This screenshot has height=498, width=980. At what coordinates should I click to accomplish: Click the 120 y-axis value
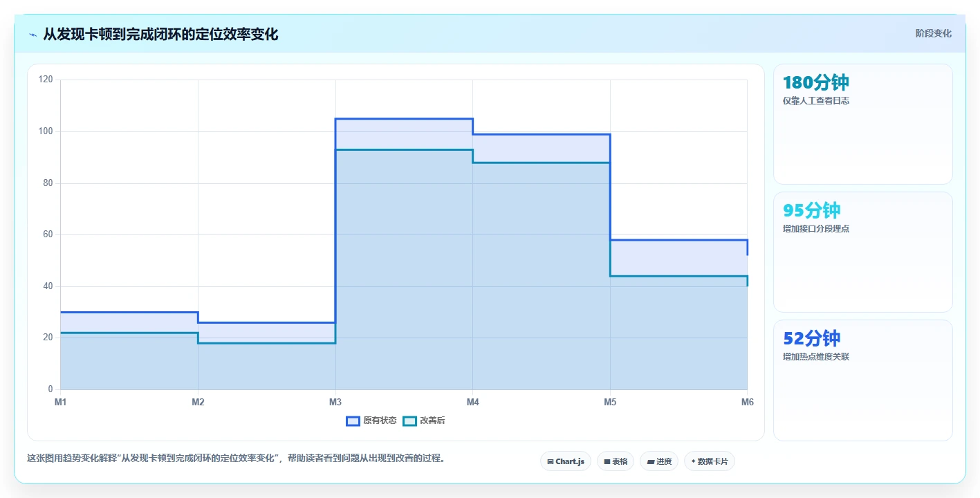click(46, 80)
